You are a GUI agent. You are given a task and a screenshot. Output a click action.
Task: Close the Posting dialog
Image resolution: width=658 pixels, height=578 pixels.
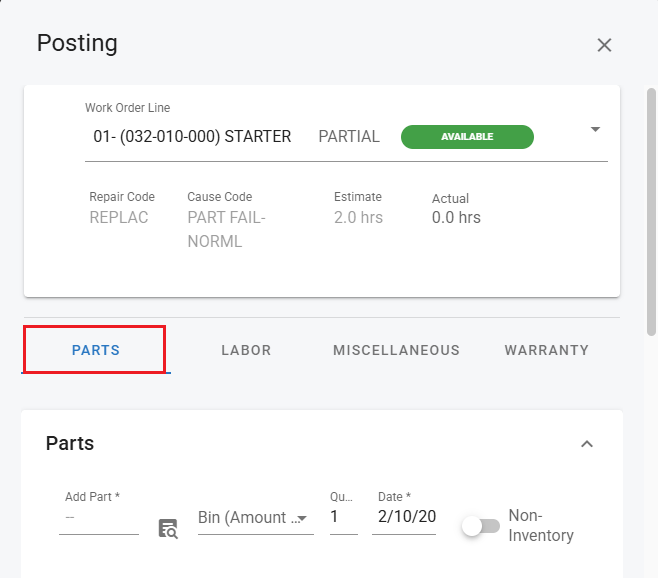click(604, 45)
